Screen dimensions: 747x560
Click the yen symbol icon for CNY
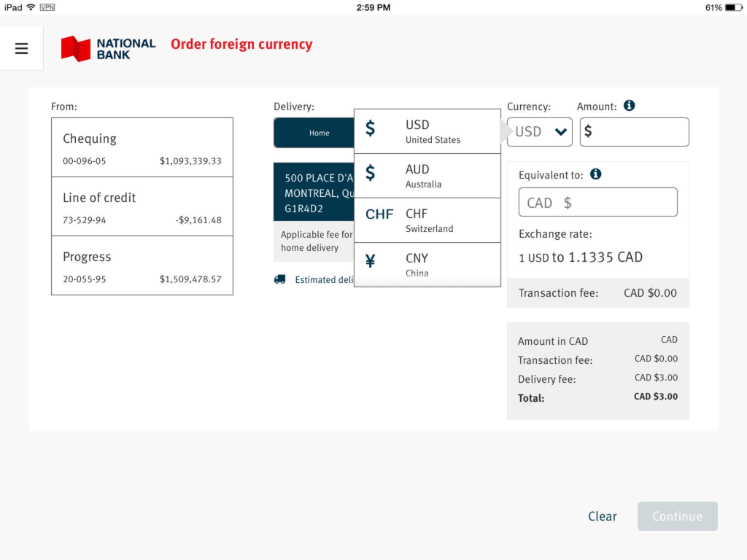tap(371, 261)
